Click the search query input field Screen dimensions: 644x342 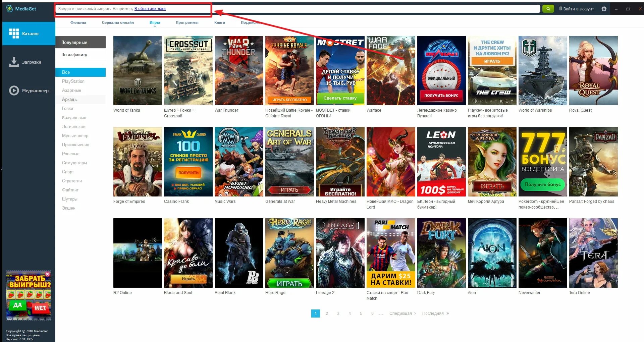point(298,9)
